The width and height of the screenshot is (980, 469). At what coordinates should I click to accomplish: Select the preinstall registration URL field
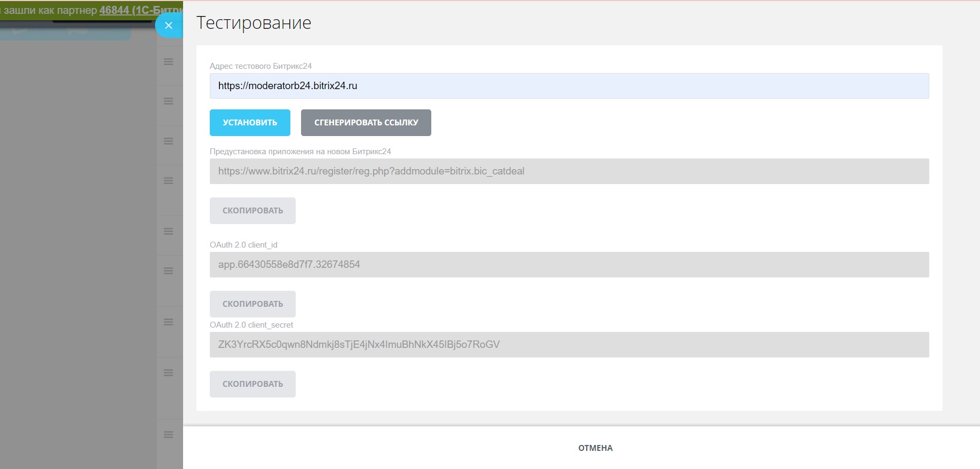pyautogui.click(x=569, y=171)
